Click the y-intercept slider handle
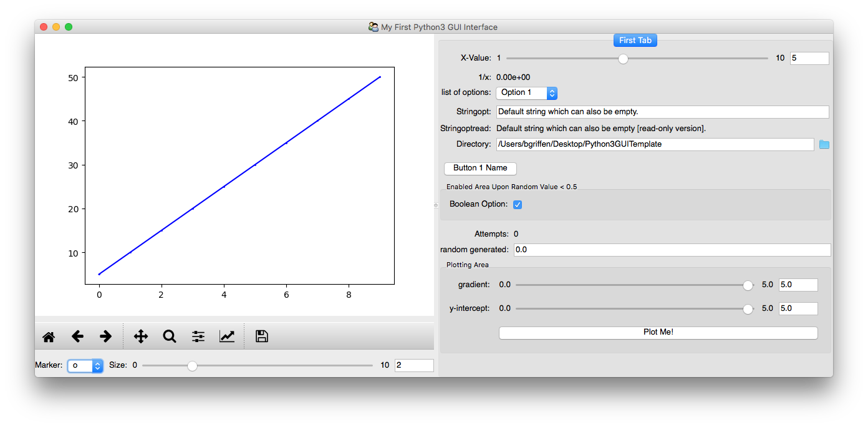Viewport: 868px width, 427px height. [x=748, y=309]
